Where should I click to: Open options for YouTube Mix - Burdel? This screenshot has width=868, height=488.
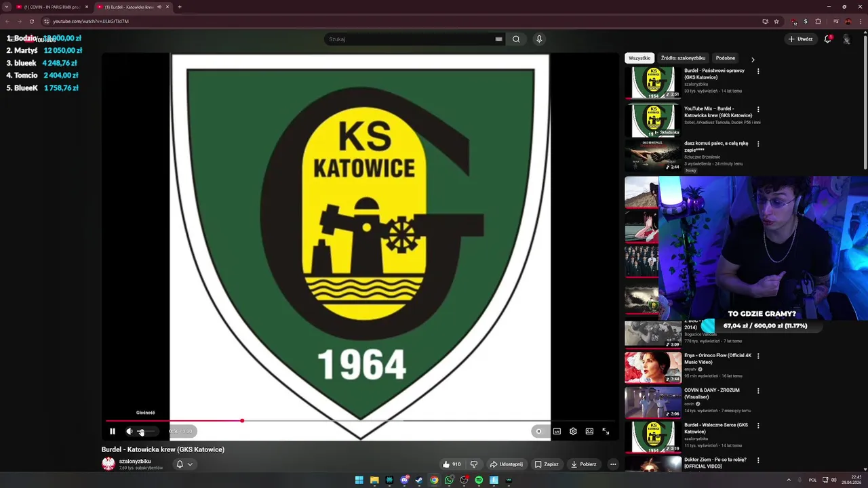pos(758,109)
